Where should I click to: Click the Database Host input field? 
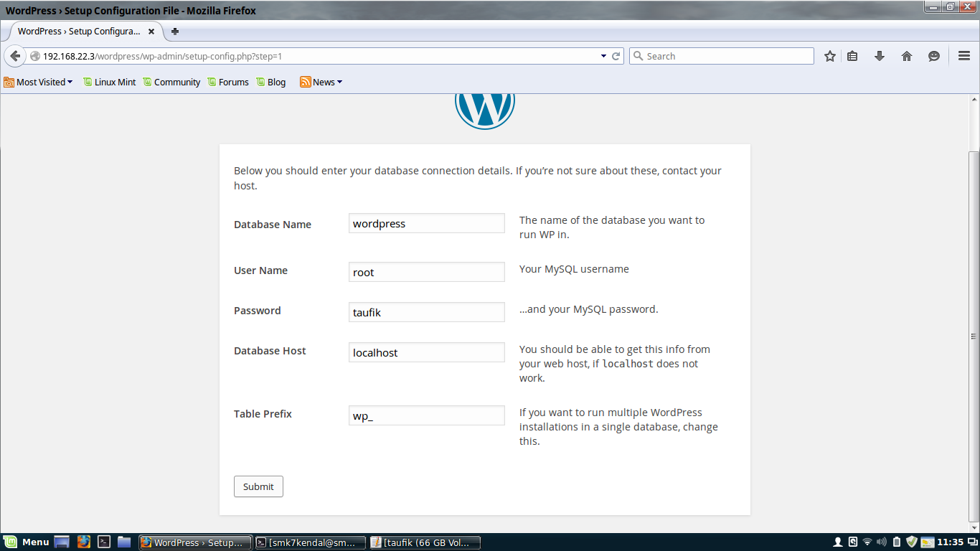[x=427, y=352]
